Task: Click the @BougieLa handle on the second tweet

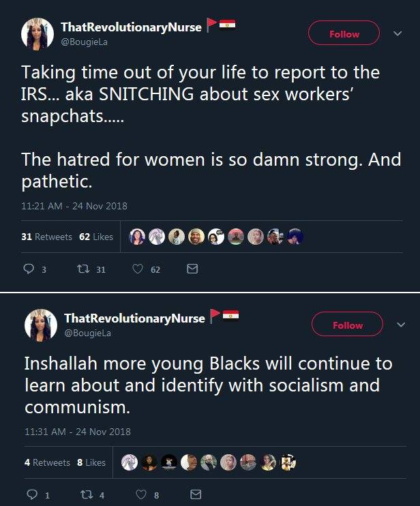Action: coord(87,333)
